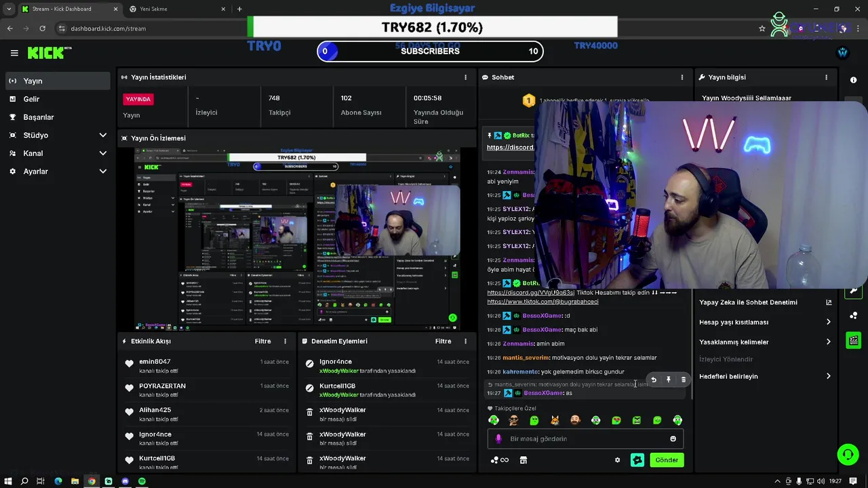This screenshot has height=488, width=868.
Task: Open the Gelir page in the sidebar
Action: (x=57, y=99)
